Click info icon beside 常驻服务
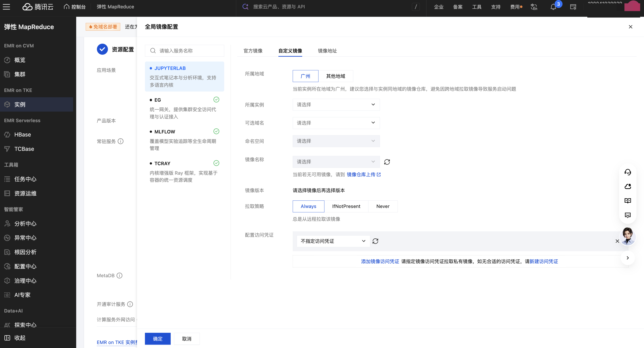This screenshot has height=348, width=644. click(x=120, y=141)
